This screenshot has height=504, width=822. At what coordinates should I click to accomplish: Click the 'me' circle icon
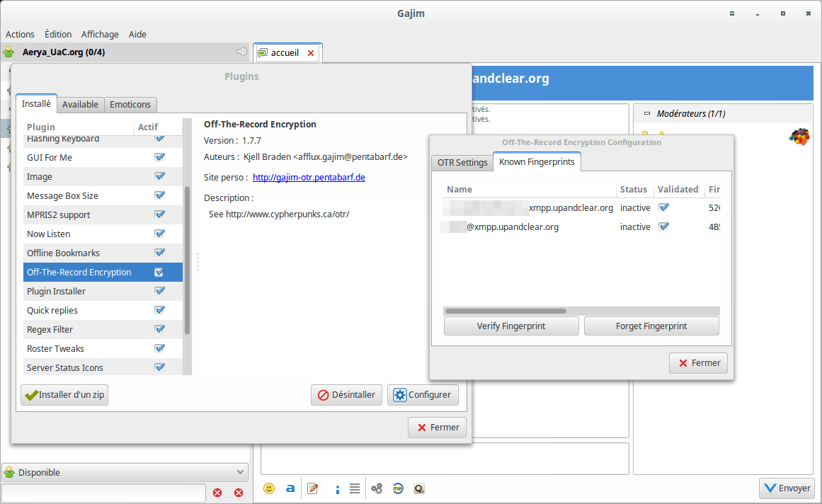398,488
